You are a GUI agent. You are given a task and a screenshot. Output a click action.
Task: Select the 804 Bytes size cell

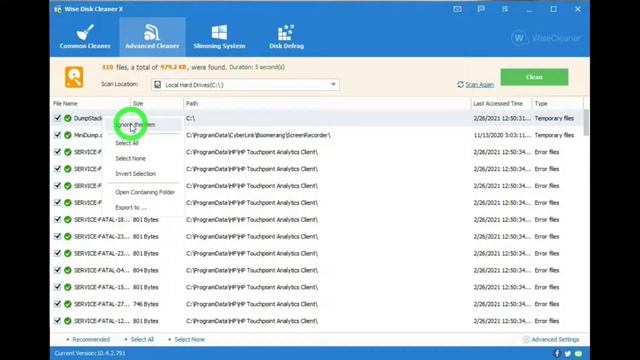point(145,270)
